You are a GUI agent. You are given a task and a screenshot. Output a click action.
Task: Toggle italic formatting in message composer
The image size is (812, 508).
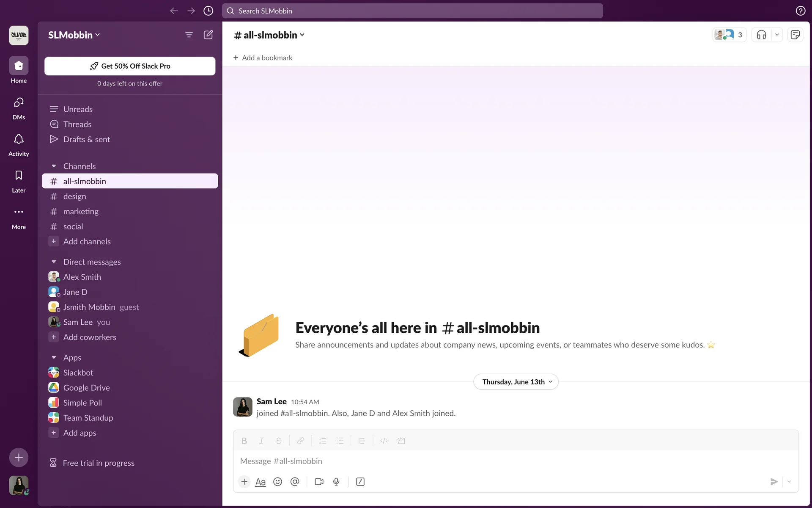point(261,441)
